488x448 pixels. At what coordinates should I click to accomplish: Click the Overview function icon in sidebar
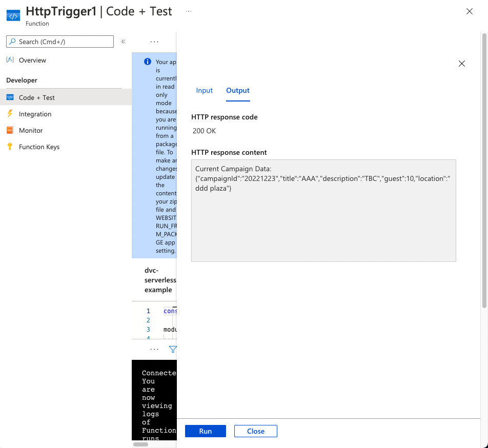pos(10,60)
